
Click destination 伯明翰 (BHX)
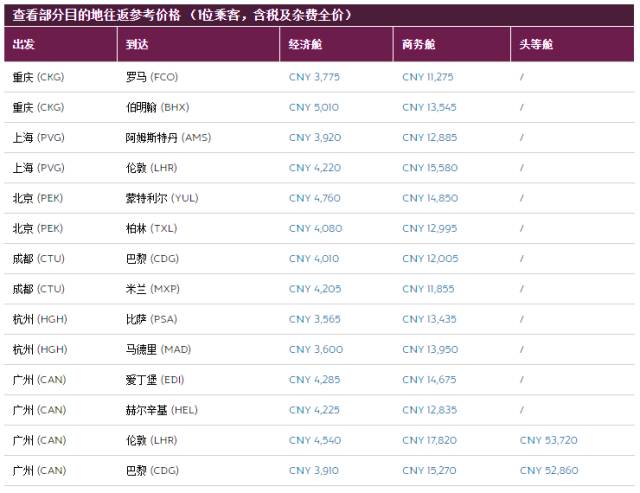coord(158,107)
